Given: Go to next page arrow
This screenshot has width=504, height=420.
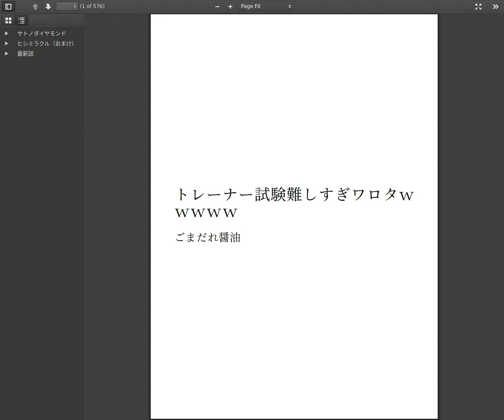Looking at the screenshot, I should point(48,6).
